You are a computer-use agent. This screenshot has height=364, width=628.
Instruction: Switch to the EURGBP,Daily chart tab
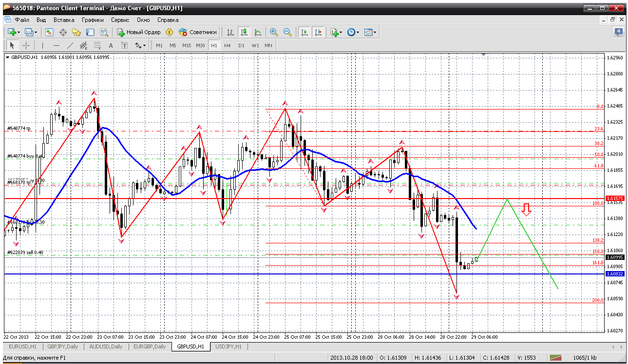149,346
